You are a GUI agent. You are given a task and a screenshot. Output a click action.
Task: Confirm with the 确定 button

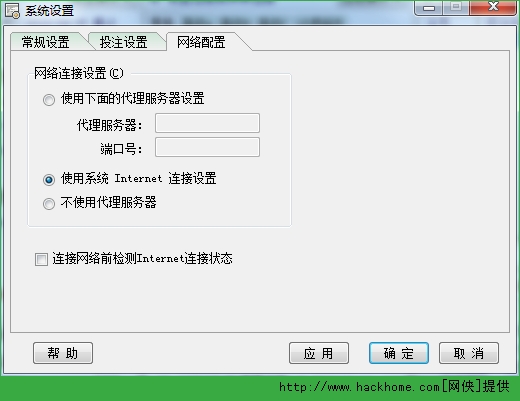(399, 353)
